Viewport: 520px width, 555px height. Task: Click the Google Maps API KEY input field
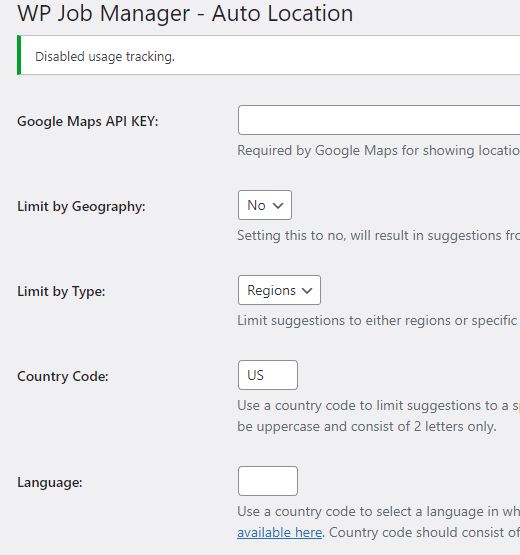(x=379, y=120)
